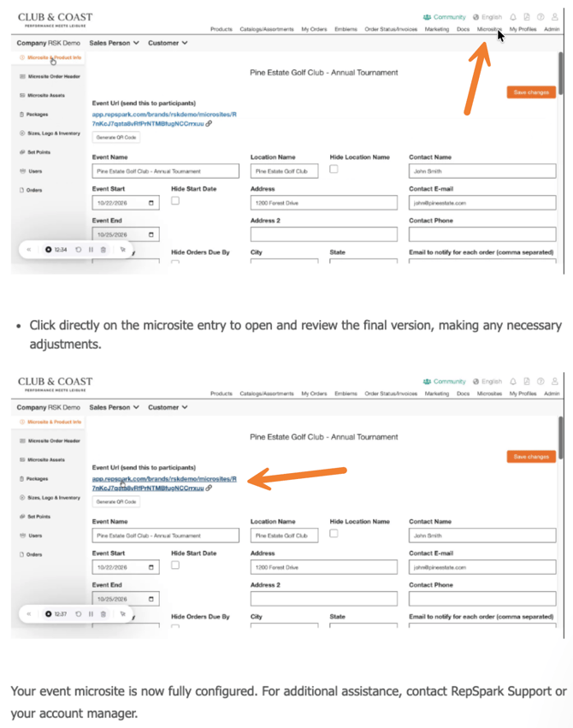Open the English language selector in the top screenshot
The image size is (573, 728).
click(487, 17)
